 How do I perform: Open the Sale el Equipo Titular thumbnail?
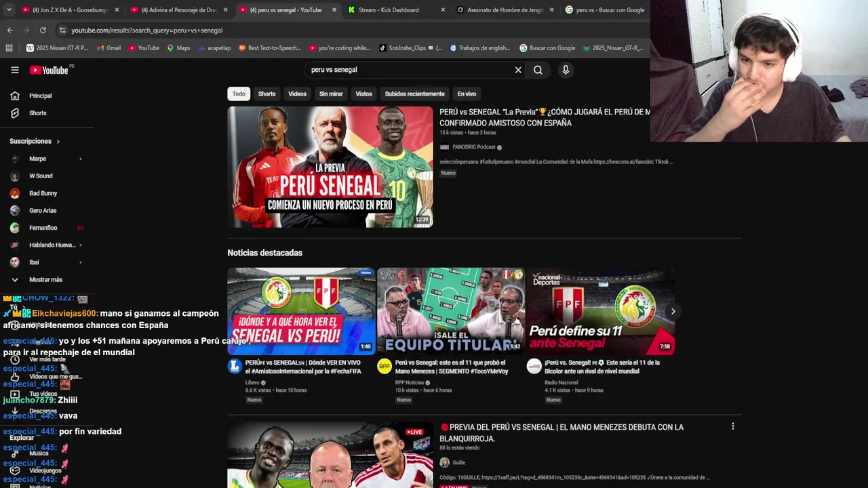tap(451, 311)
